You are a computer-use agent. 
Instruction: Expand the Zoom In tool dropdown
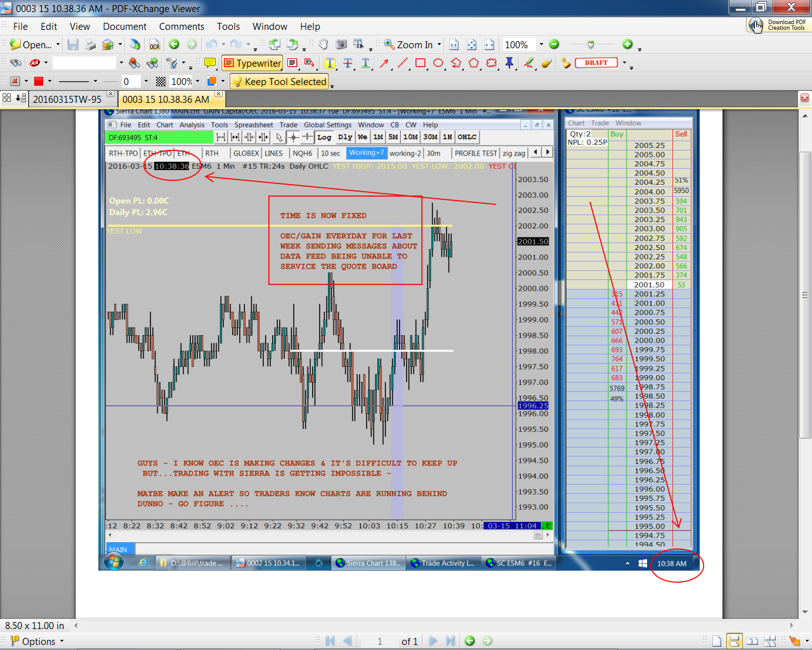click(x=439, y=44)
